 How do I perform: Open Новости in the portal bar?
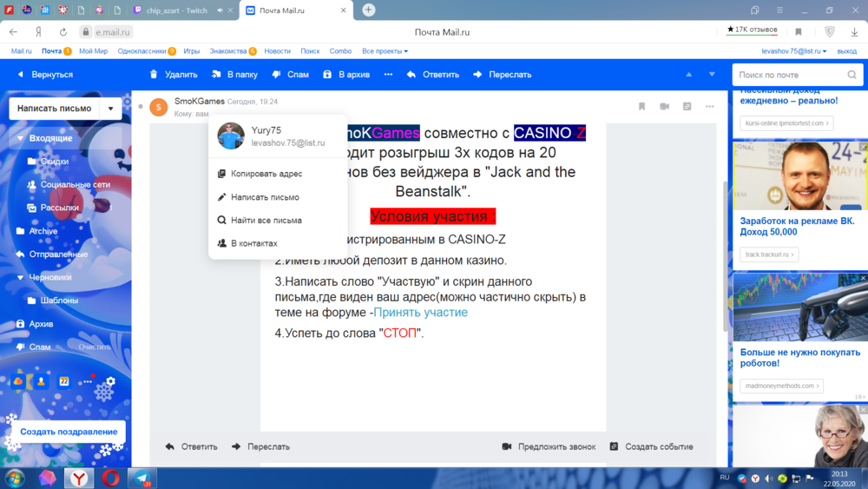point(278,51)
